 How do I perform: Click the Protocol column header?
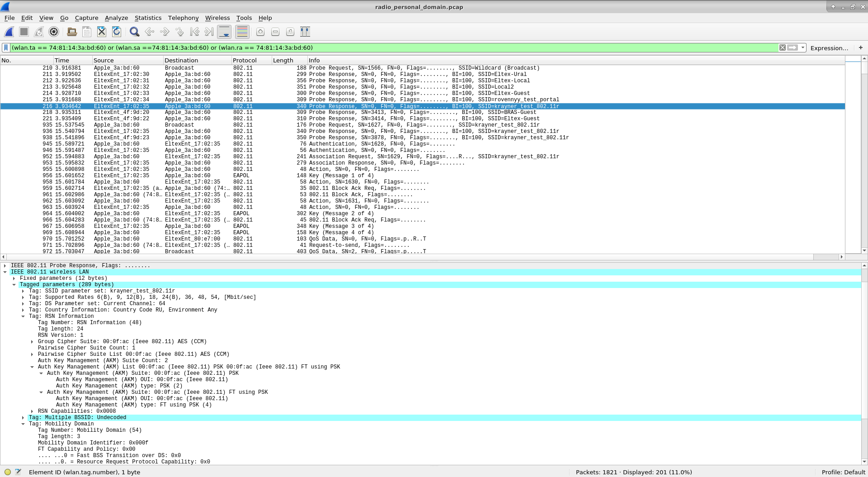click(245, 60)
